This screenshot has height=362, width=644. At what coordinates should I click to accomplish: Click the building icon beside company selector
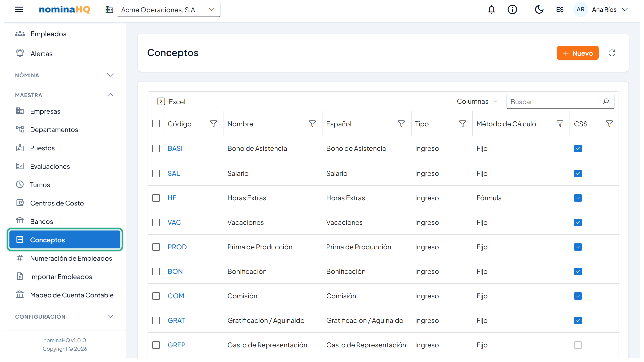coord(109,9)
